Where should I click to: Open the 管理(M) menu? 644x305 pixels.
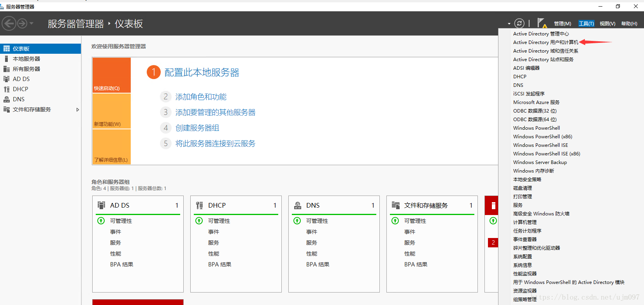point(563,24)
